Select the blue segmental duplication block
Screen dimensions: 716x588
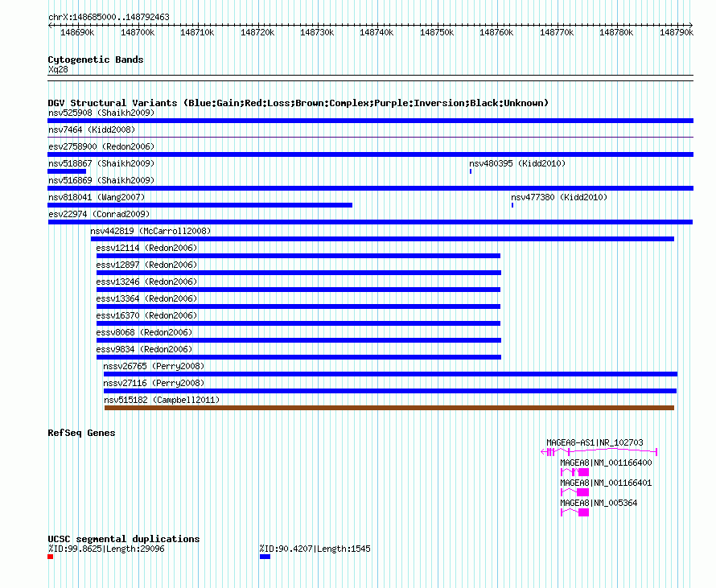point(265,557)
